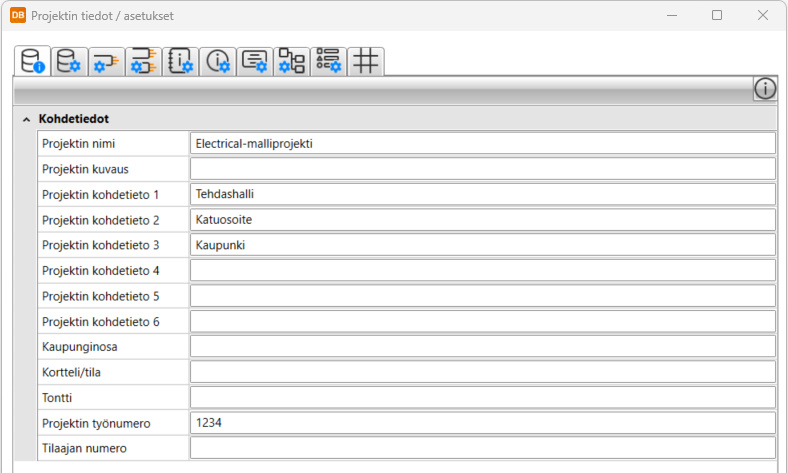The width and height of the screenshot is (788, 473).
Task: Open the hierarchy tree settings tab
Action: point(292,62)
